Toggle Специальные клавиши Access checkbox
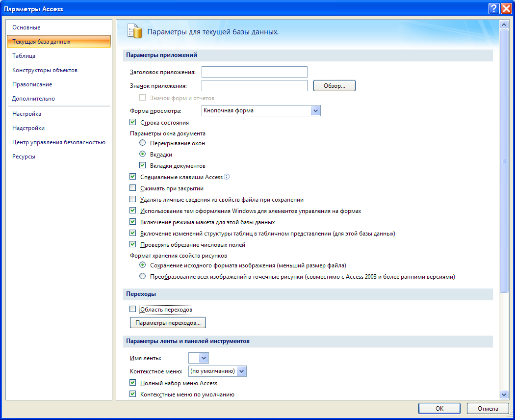The image size is (515, 420). [133, 177]
